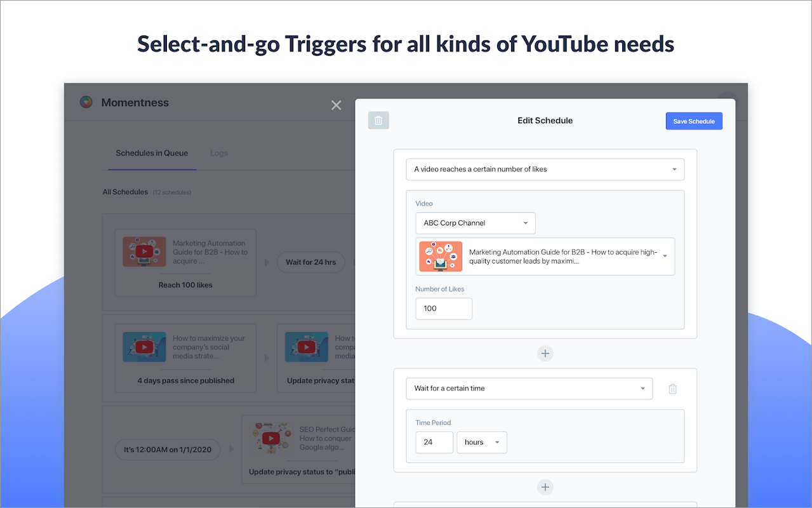Viewport: 812px width, 508px height.
Task: Click the 'Edit Schedule' panel title
Action: [x=545, y=121]
